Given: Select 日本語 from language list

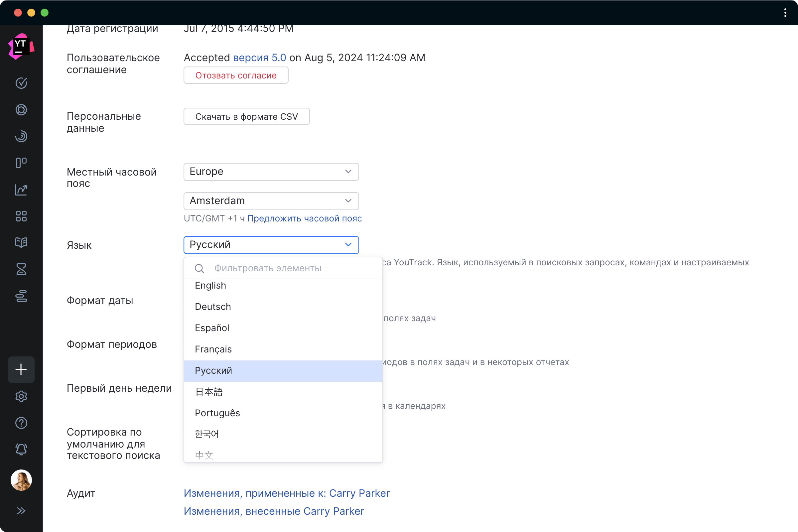Looking at the screenshot, I should tap(209, 392).
